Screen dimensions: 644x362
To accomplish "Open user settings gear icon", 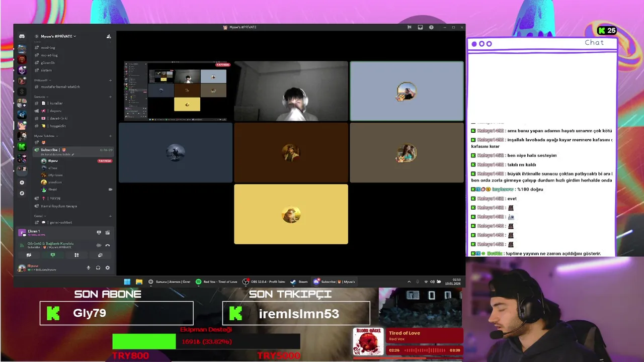I will [x=107, y=268].
